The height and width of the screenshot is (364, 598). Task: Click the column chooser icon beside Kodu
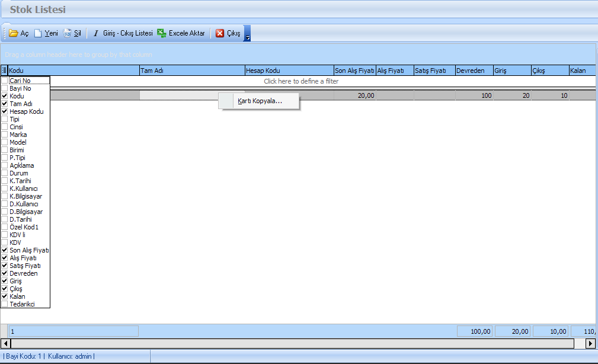tap(4, 71)
